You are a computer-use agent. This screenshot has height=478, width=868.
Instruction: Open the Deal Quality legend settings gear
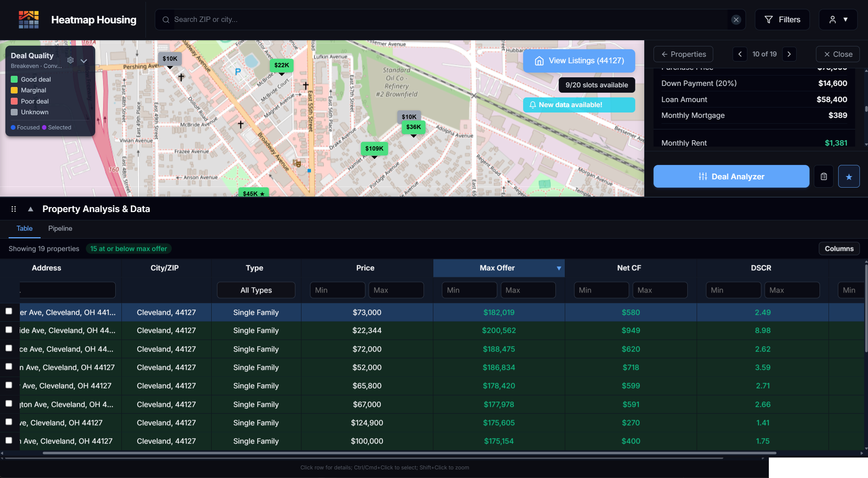70,60
